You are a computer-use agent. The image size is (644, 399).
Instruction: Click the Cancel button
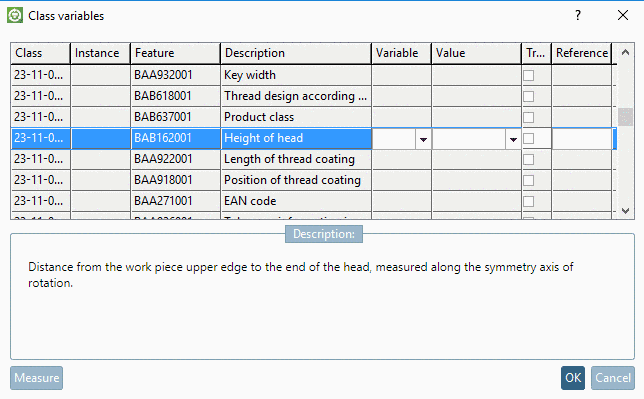[613, 378]
